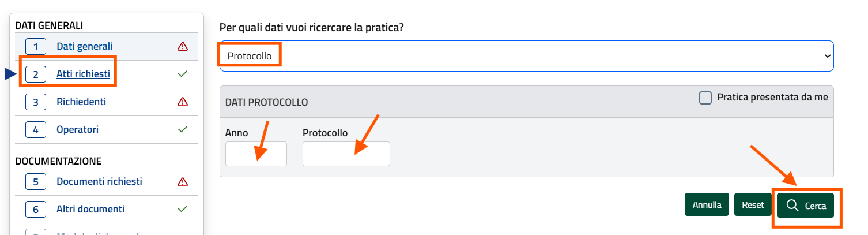Enable 'Pratica presentata da me' checkbox
The height and width of the screenshot is (235, 868).
(x=705, y=98)
